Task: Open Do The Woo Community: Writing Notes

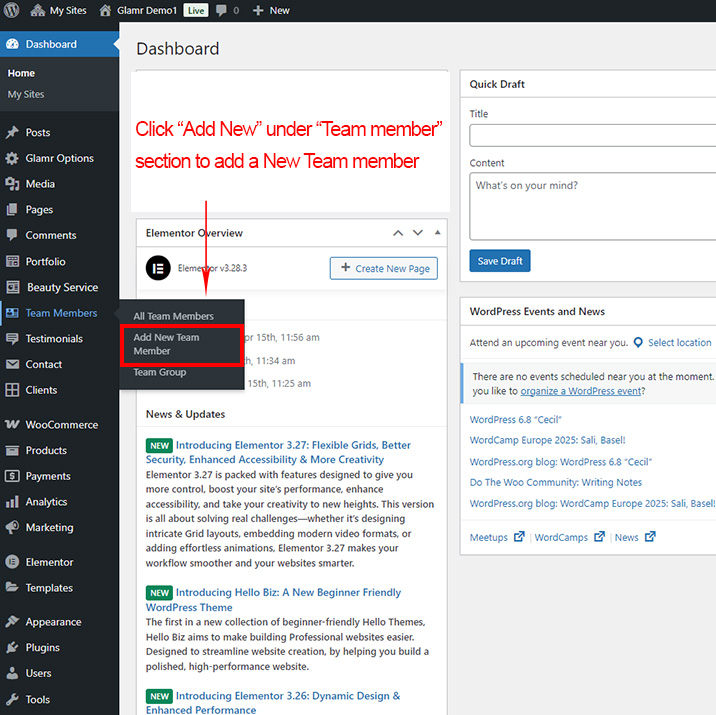Action: pyautogui.click(x=555, y=483)
